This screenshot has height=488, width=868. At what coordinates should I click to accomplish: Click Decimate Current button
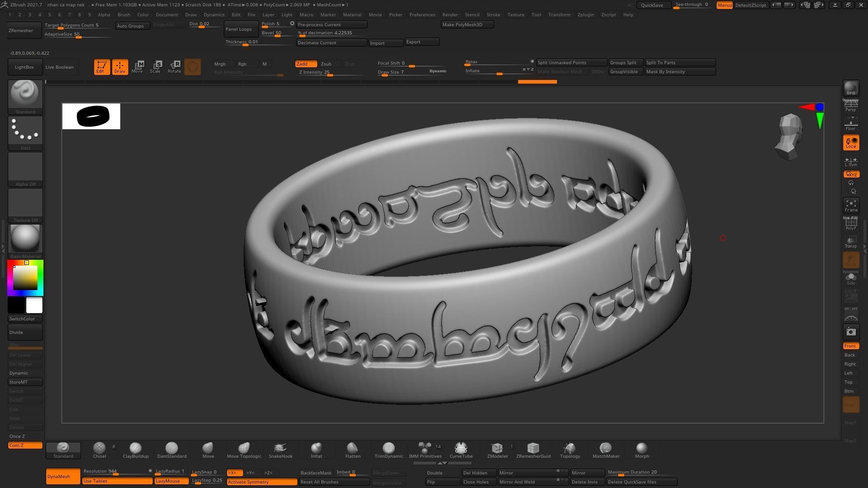click(331, 42)
